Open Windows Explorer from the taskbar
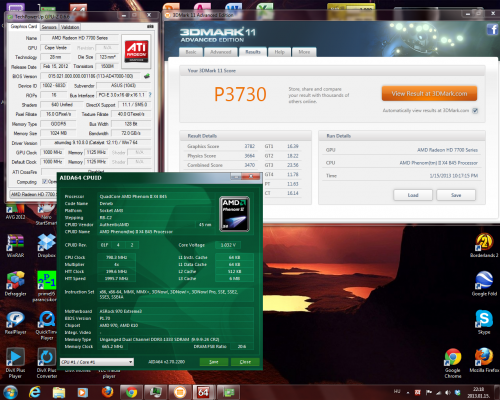 click(x=59, y=392)
